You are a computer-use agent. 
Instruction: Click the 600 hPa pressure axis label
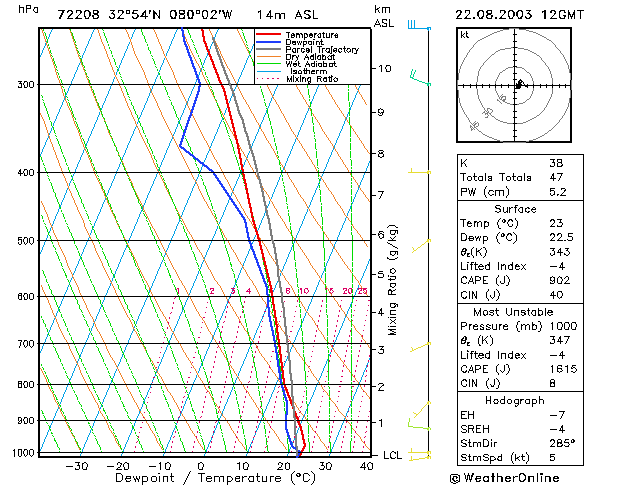(x=26, y=296)
